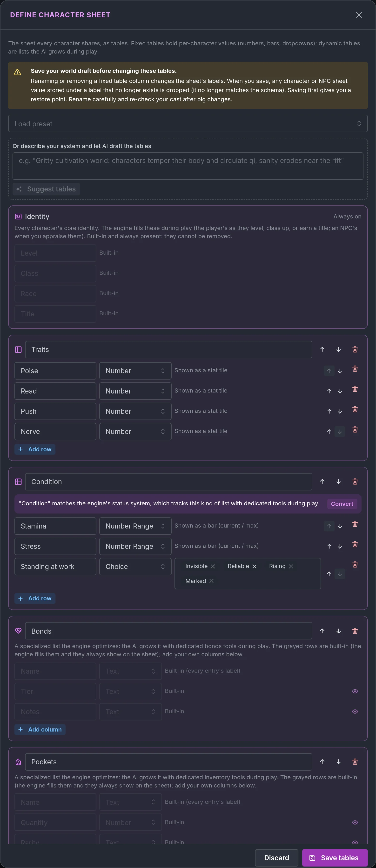The width and height of the screenshot is (376, 868).
Task: Open the Poise type dropdown
Action: [x=135, y=371]
